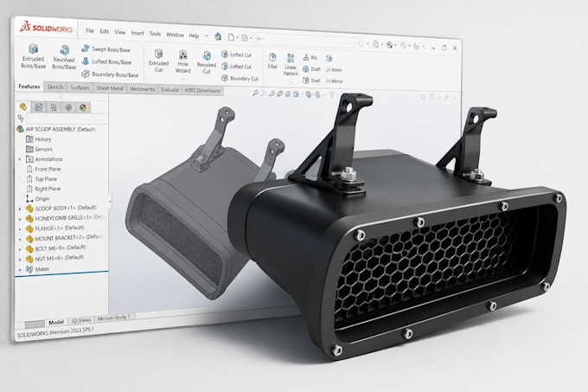Open the Tools menu

(155, 34)
